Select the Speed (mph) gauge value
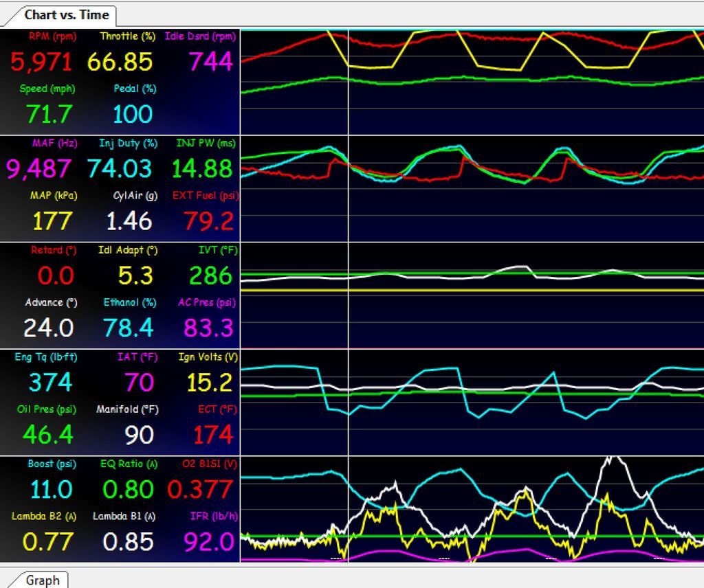The image size is (704, 588). (x=47, y=114)
